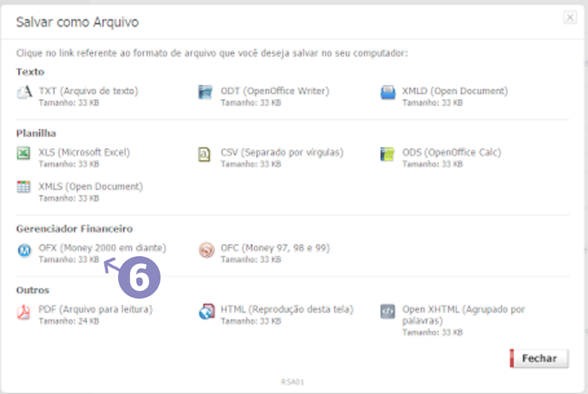Image resolution: width=588 pixels, height=394 pixels.
Task: Click the OFC Money 97 icon
Action: tap(207, 250)
